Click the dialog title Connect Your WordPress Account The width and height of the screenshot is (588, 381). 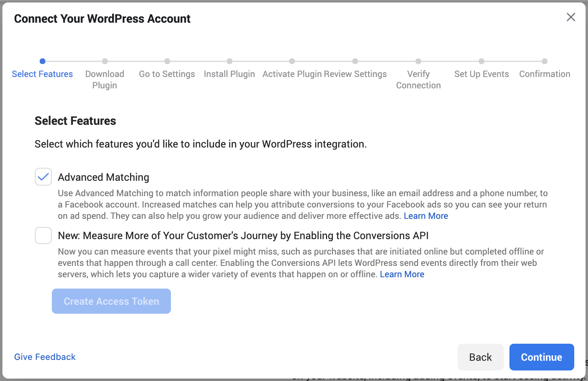pos(102,19)
